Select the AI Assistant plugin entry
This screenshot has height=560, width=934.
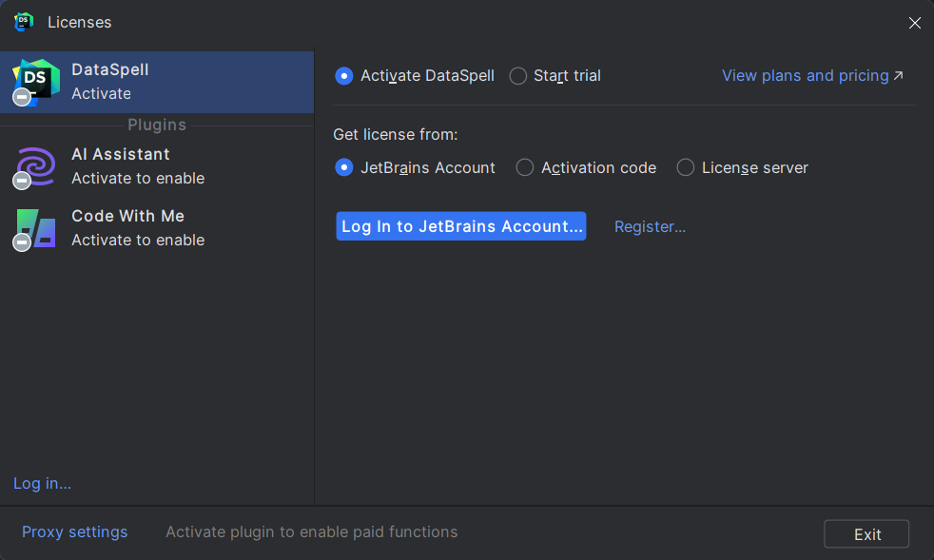(157, 166)
